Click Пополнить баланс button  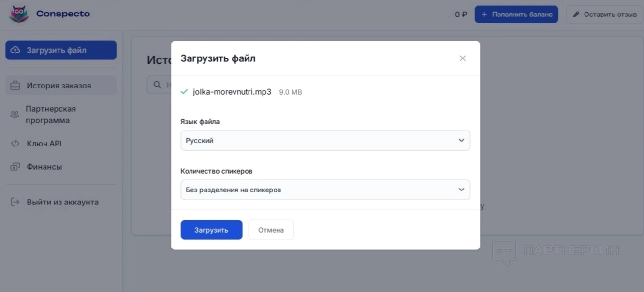(516, 15)
